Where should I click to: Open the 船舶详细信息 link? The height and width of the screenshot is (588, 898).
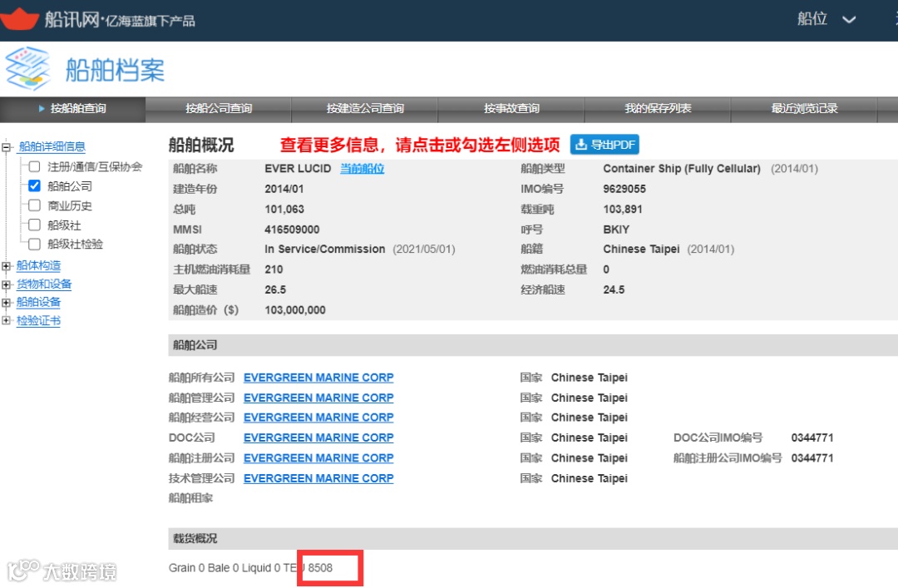click(x=52, y=146)
